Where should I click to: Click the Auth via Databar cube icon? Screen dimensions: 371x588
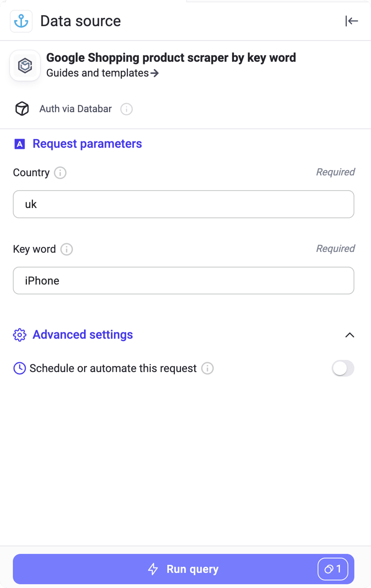[x=22, y=109]
